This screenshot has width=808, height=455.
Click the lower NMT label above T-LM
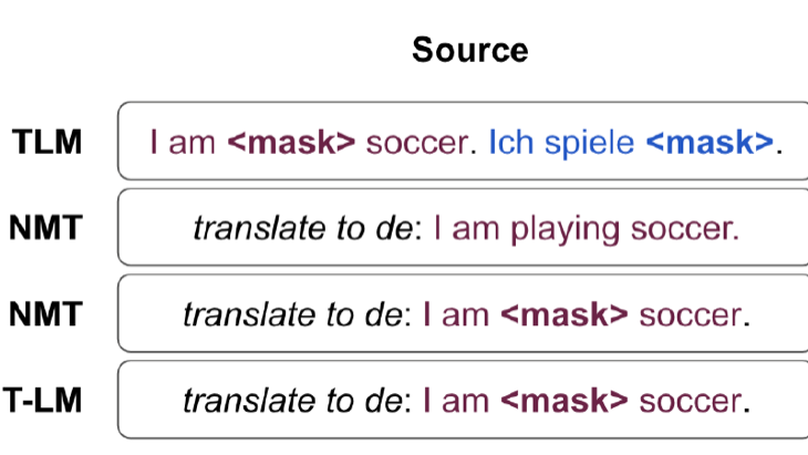tap(46, 315)
